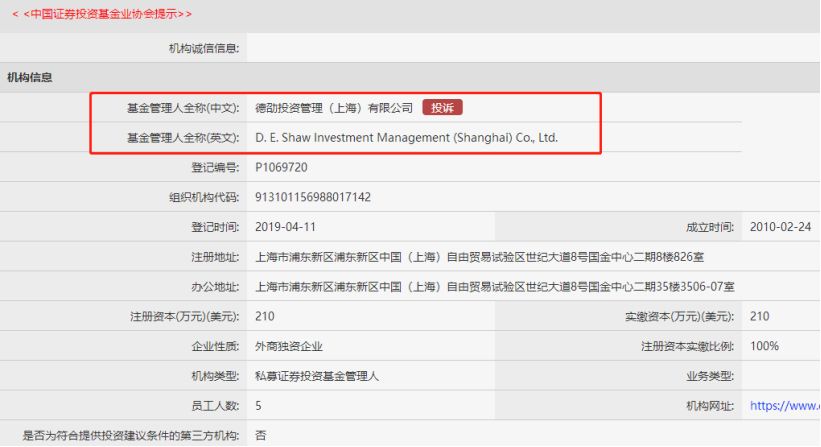The width and height of the screenshot is (821, 447).
Task: Select institution type 私募证券投资基金管理人
Action: point(316,376)
